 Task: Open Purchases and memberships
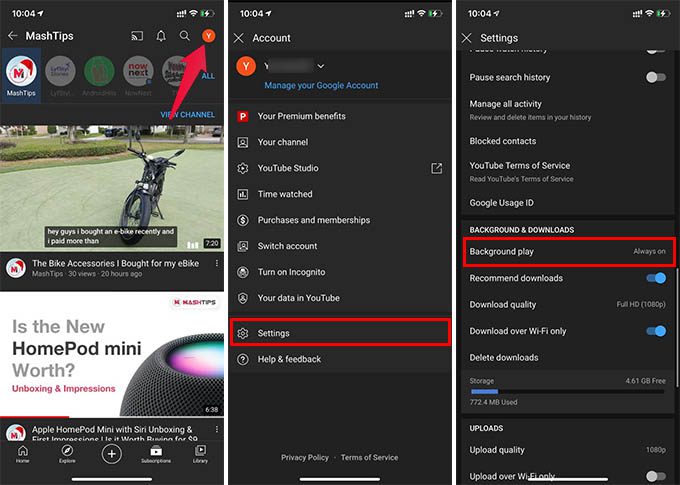tap(340, 220)
